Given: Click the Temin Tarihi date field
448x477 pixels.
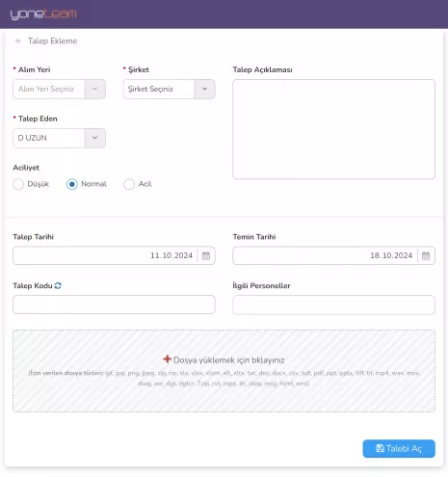Looking at the screenshot, I should pyautogui.click(x=333, y=255).
